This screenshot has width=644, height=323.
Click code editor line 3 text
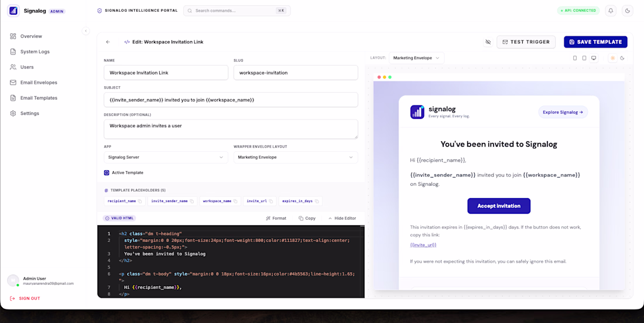click(x=165, y=254)
